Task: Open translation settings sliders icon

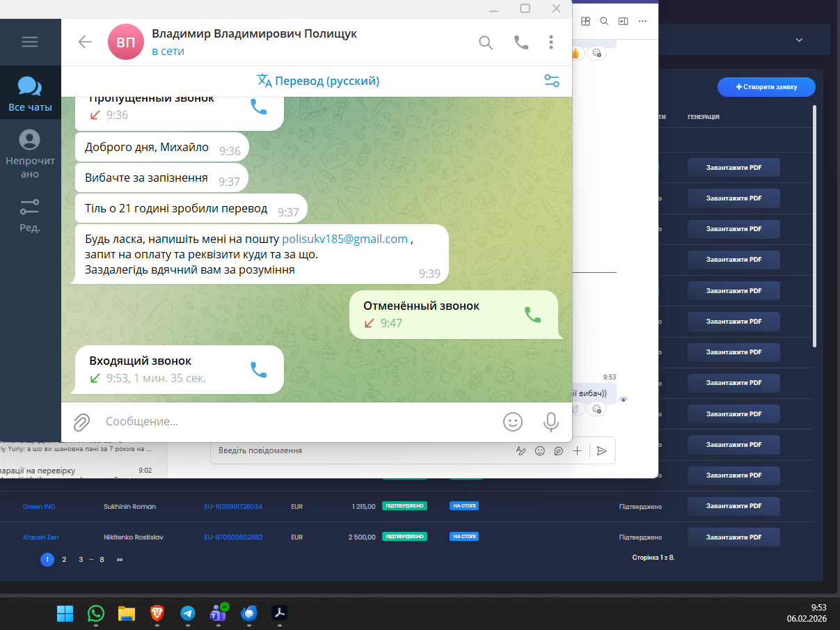Action: pyautogui.click(x=552, y=81)
